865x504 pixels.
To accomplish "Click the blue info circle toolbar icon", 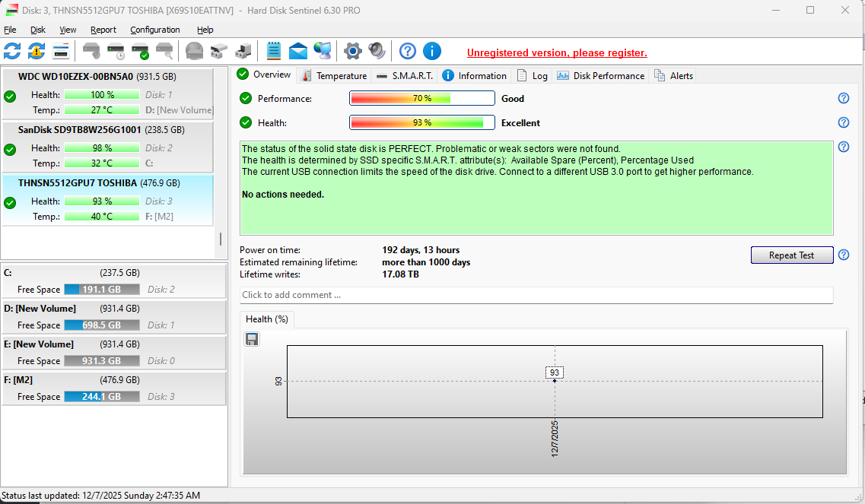I will coord(432,51).
